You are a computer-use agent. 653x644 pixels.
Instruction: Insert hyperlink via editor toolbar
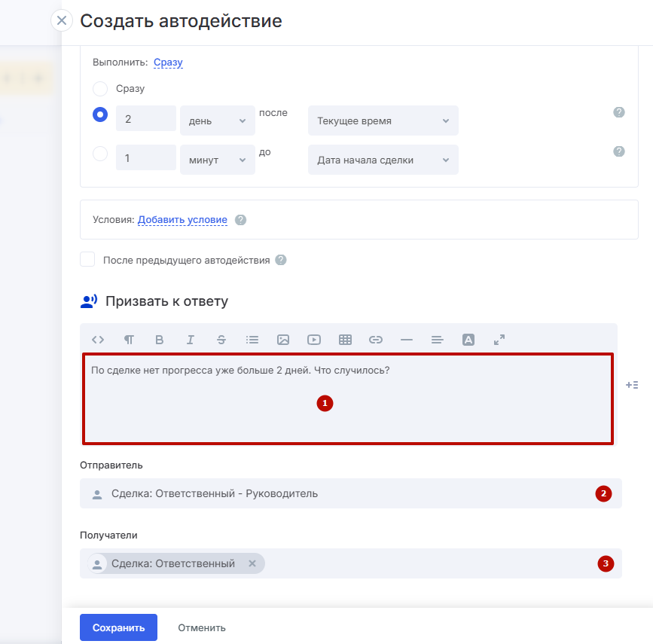click(376, 340)
